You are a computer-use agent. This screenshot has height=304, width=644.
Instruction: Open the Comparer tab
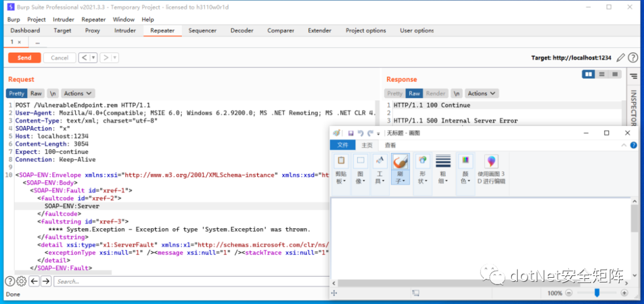pyautogui.click(x=280, y=30)
